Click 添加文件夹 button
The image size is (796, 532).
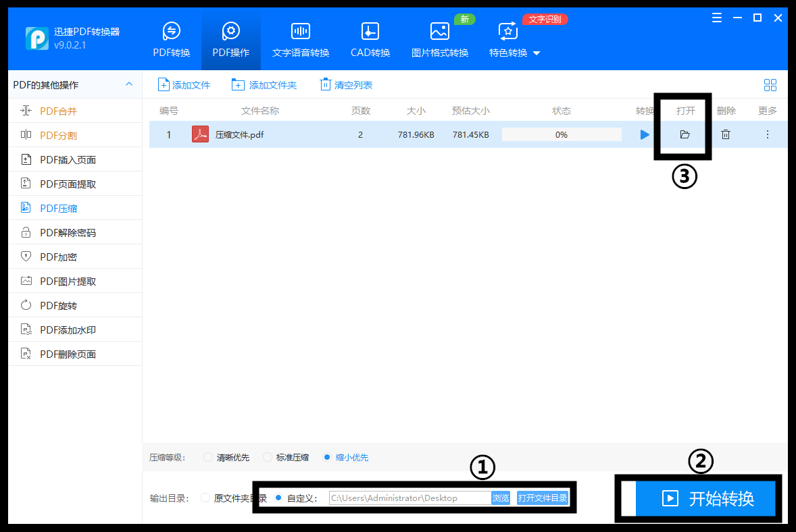[x=264, y=84]
